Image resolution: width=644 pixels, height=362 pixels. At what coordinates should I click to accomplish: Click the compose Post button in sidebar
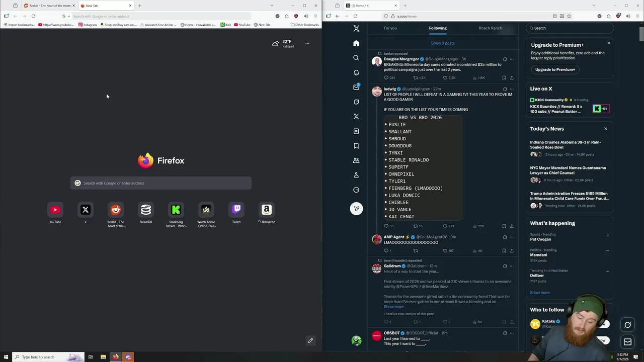click(356, 209)
